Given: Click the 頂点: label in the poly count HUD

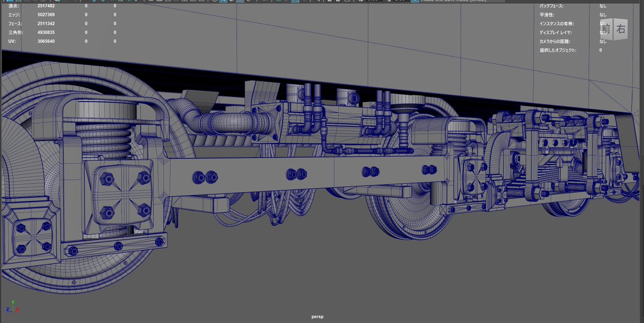Looking at the screenshot, I should (x=13, y=6).
